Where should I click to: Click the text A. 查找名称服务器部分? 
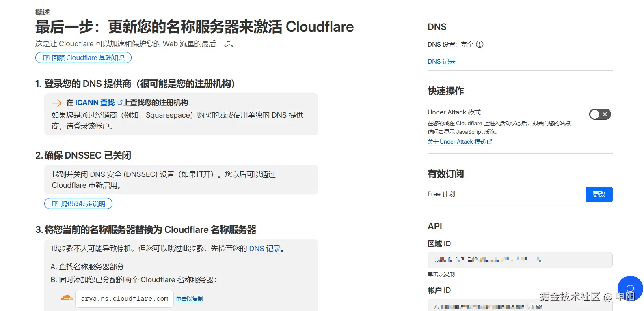pyautogui.click(x=87, y=266)
